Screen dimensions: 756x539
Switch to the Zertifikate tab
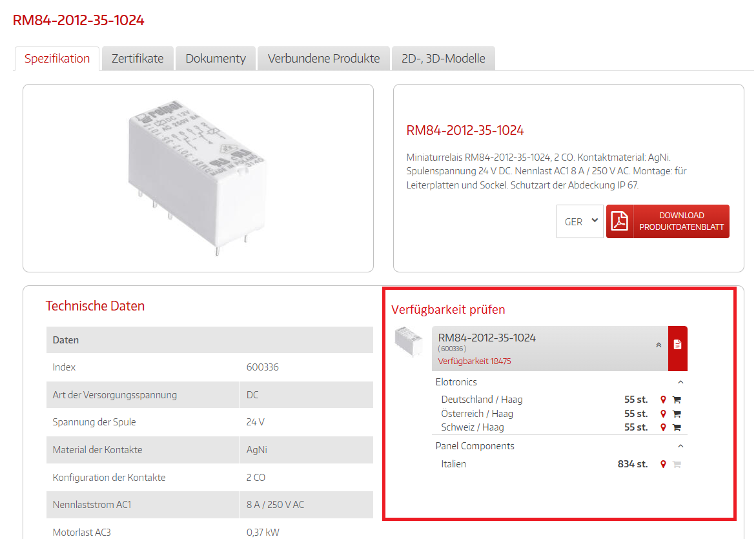(138, 59)
